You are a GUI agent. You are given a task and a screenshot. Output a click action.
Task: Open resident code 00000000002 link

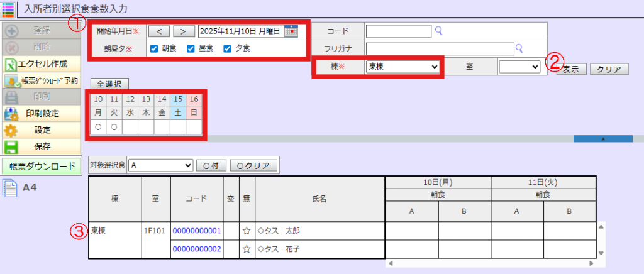click(x=196, y=249)
